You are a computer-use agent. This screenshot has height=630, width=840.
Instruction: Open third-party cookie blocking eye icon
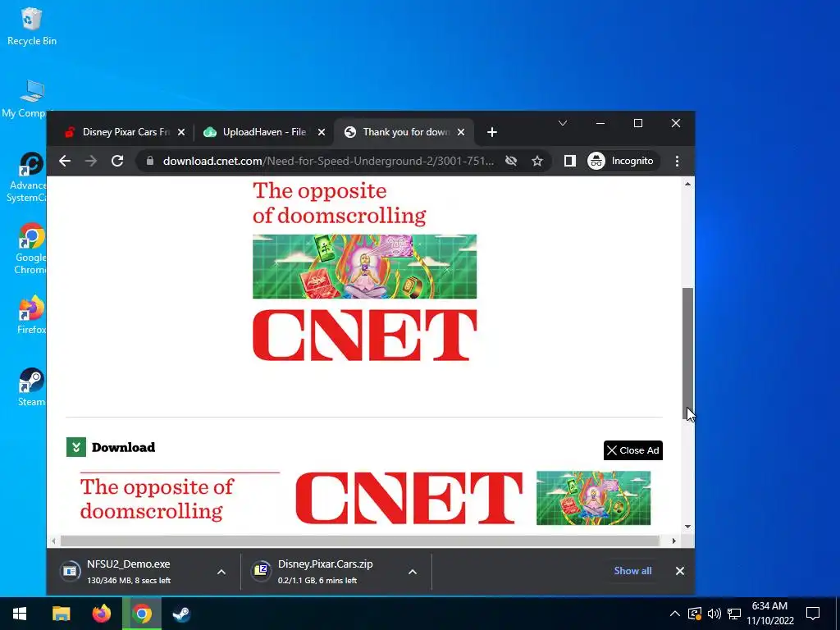pyautogui.click(x=511, y=161)
